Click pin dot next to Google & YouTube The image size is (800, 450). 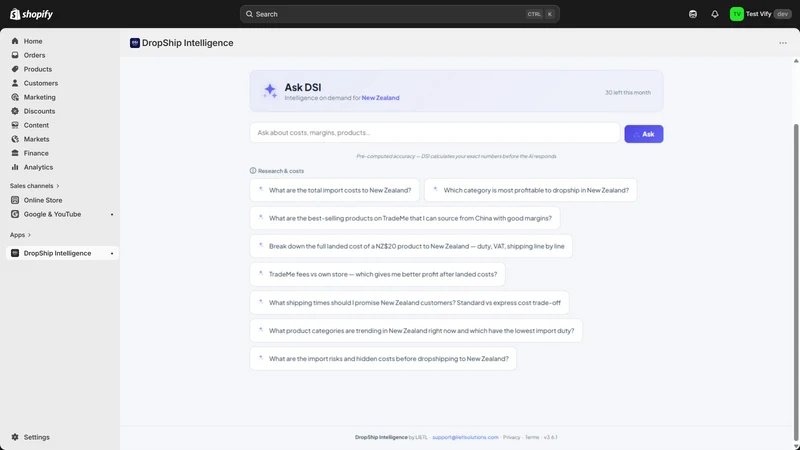coord(112,214)
